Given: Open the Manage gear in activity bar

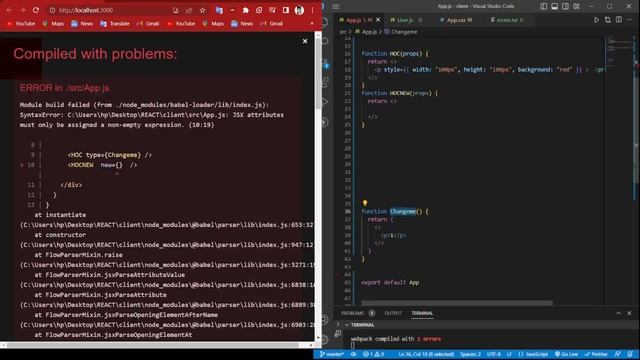Looking at the screenshot, I should [324, 339].
